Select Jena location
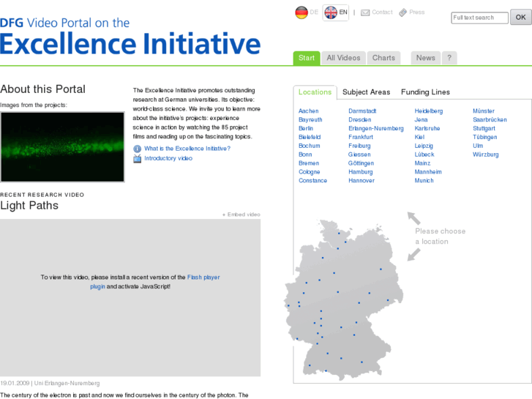 pos(421,120)
